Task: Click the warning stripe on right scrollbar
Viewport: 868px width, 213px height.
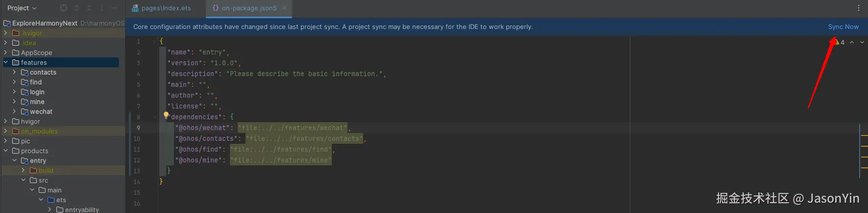Action: (x=864, y=135)
